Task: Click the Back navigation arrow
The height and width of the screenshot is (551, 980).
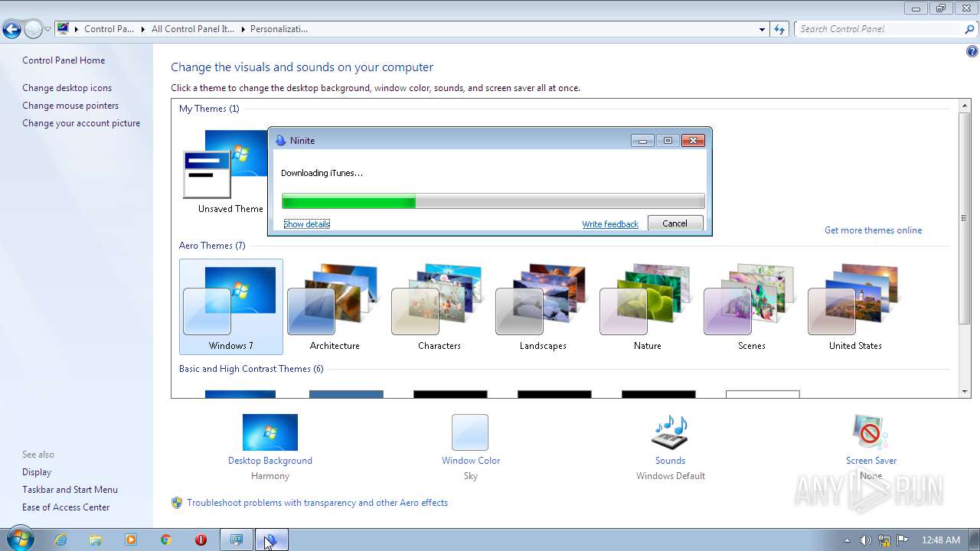Action: coord(11,30)
